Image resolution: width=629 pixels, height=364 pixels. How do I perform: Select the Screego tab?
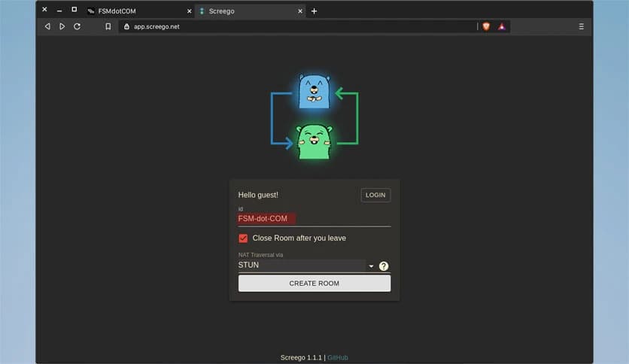[x=251, y=11]
